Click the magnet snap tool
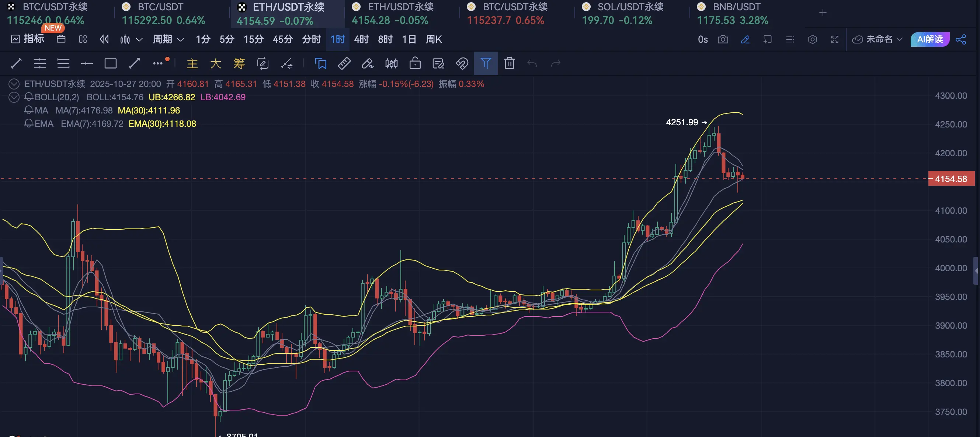Image resolution: width=980 pixels, height=437 pixels. (x=462, y=63)
